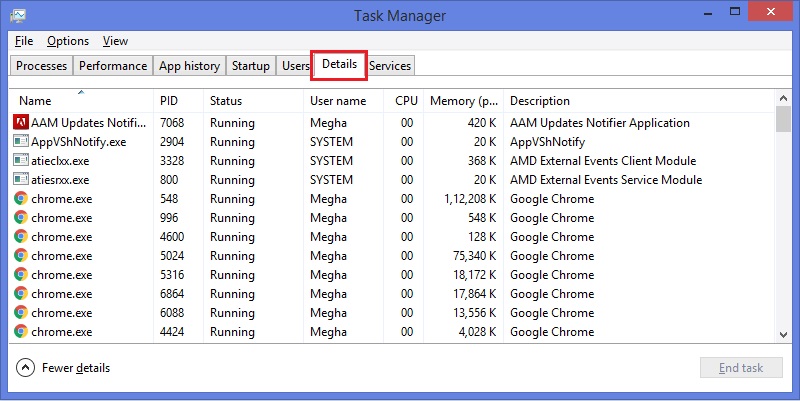This screenshot has height=401, width=800.
Task: Click the End task button
Action: tap(741, 367)
